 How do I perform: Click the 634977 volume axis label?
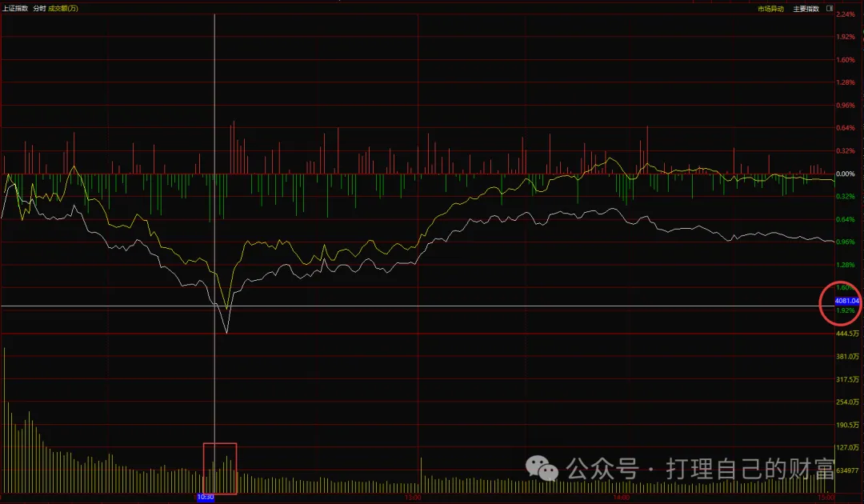847,470
